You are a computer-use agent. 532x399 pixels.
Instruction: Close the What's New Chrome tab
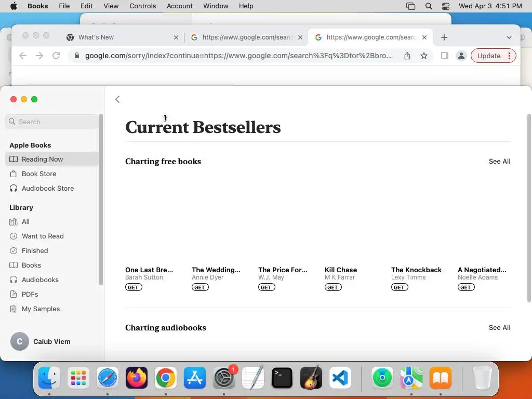(176, 37)
